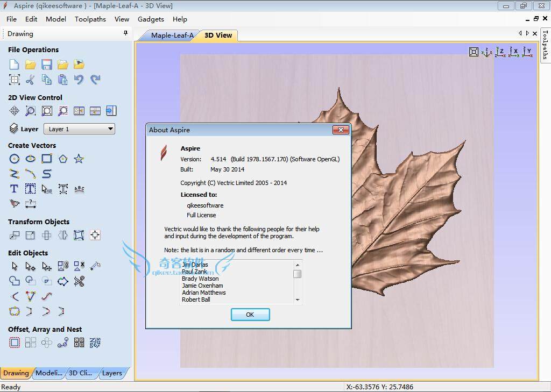
Task: Open the Help menu
Action: pyautogui.click(x=180, y=19)
